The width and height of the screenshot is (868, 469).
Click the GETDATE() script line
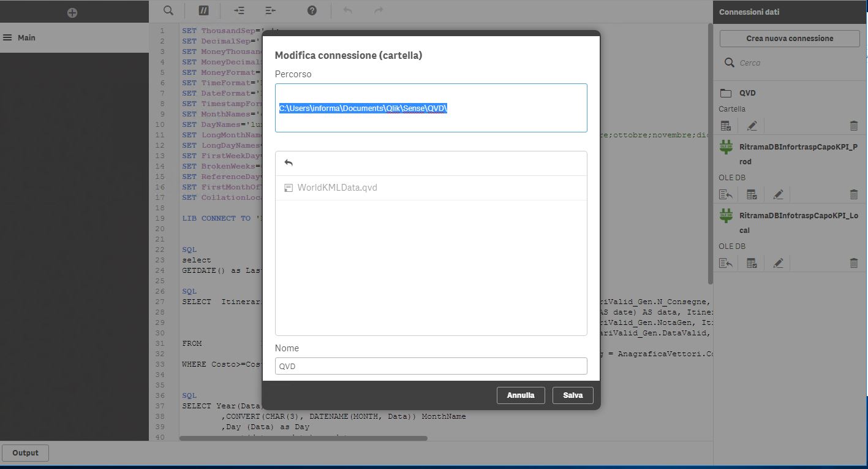(222, 270)
